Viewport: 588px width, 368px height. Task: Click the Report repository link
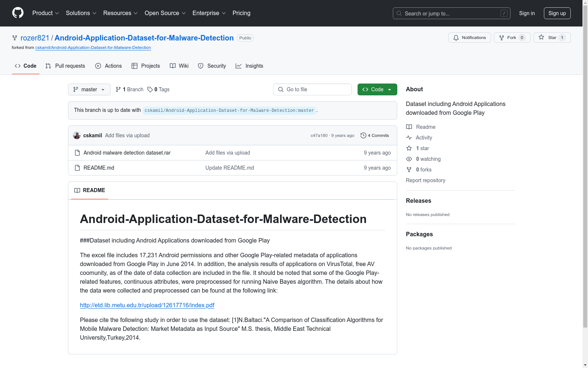pos(426,180)
